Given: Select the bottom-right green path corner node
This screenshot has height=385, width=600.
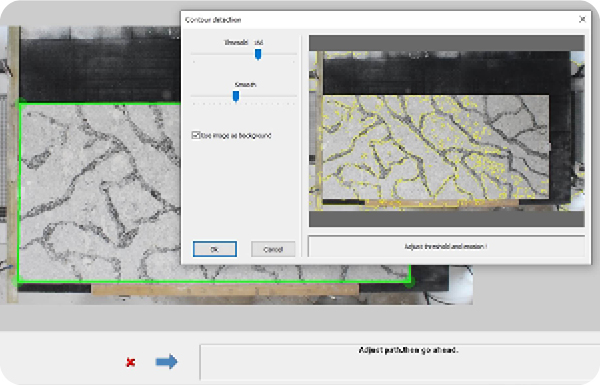Looking at the screenshot, I should 409,282.
